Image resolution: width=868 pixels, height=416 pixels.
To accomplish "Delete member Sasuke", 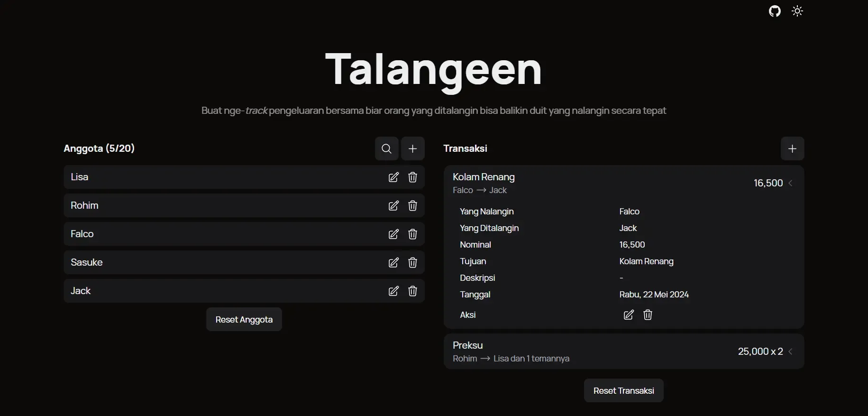I will [x=412, y=262].
